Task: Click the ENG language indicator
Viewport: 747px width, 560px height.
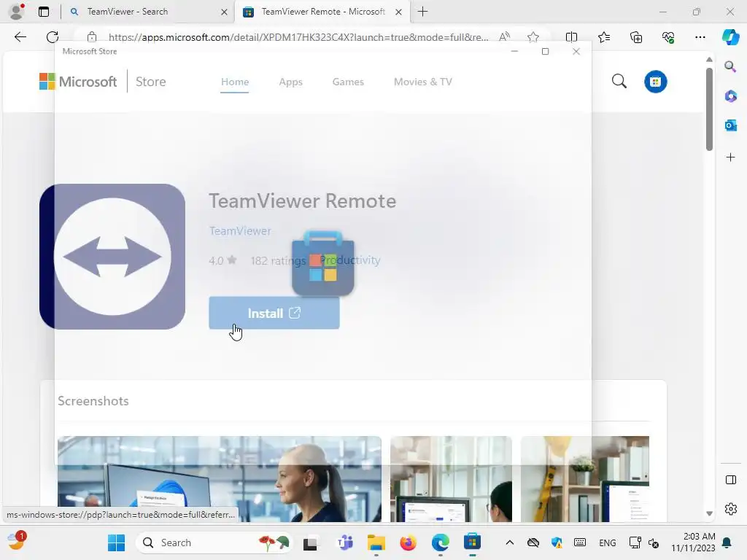Action: coord(607,542)
